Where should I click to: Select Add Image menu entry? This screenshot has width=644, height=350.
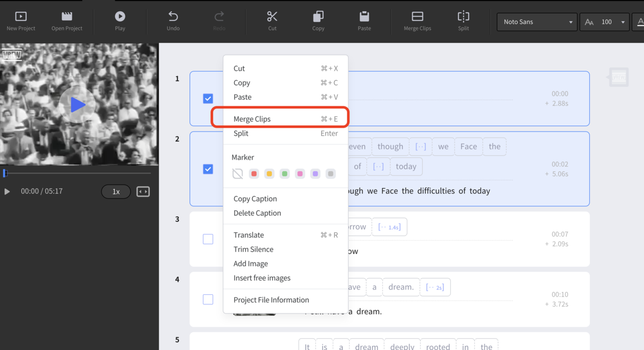(286, 264)
